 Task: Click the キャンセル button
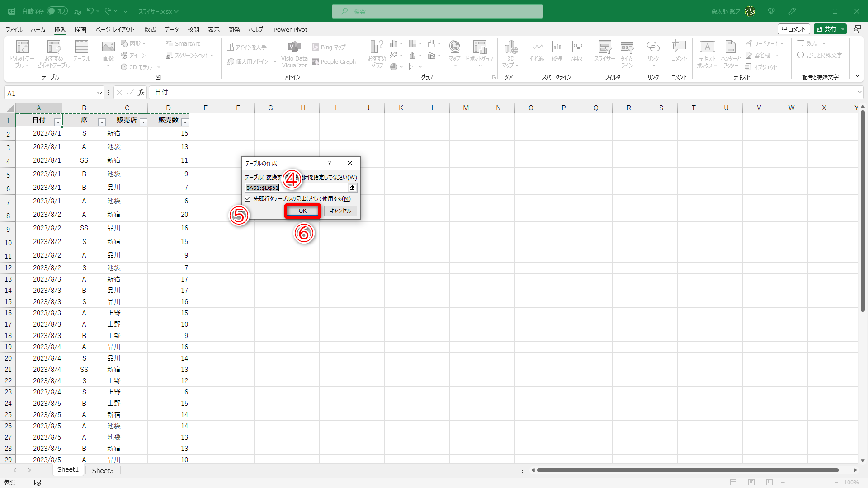click(x=340, y=211)
